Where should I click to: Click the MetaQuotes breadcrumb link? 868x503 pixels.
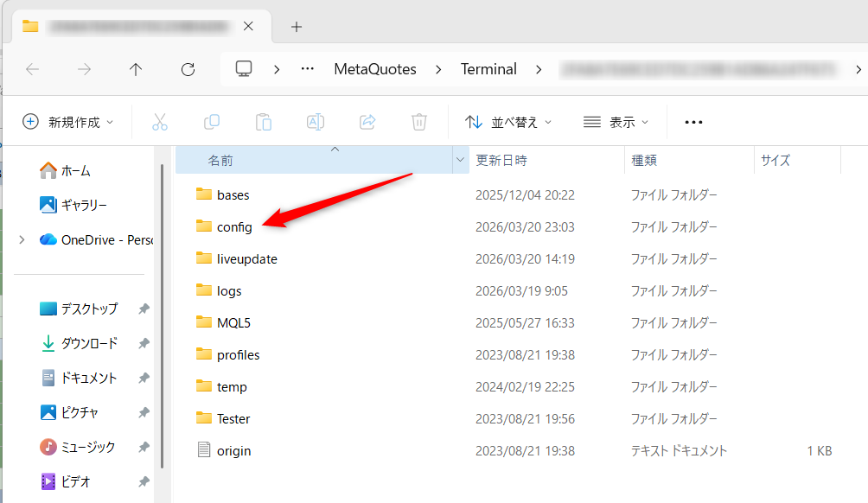374,69
